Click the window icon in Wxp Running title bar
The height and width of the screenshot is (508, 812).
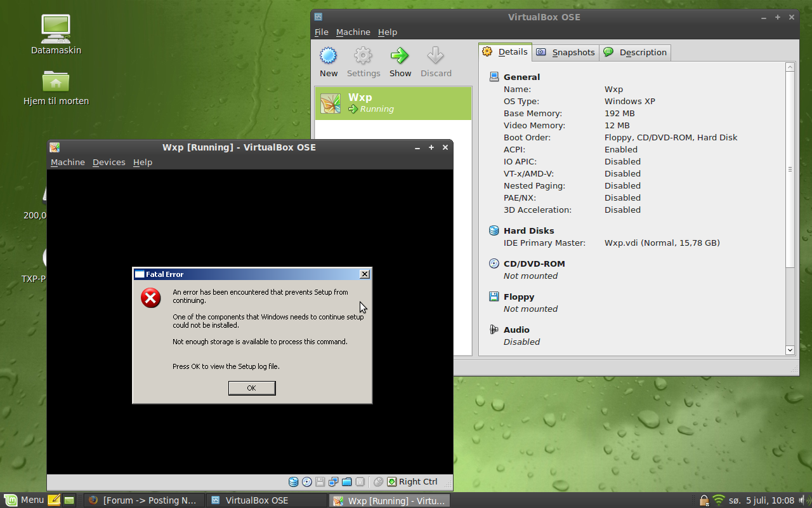55,147
